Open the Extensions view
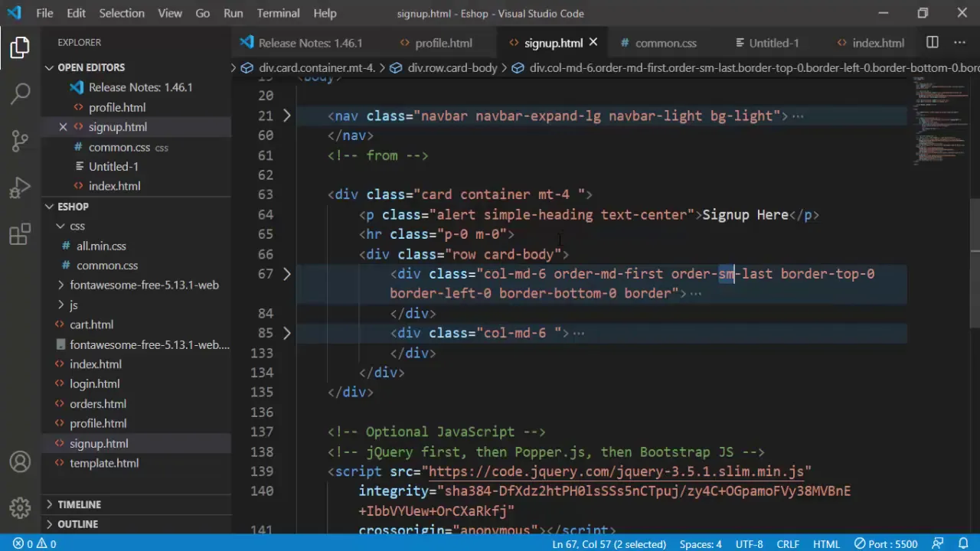Screen dimensions: 980x551 point(20,234)
